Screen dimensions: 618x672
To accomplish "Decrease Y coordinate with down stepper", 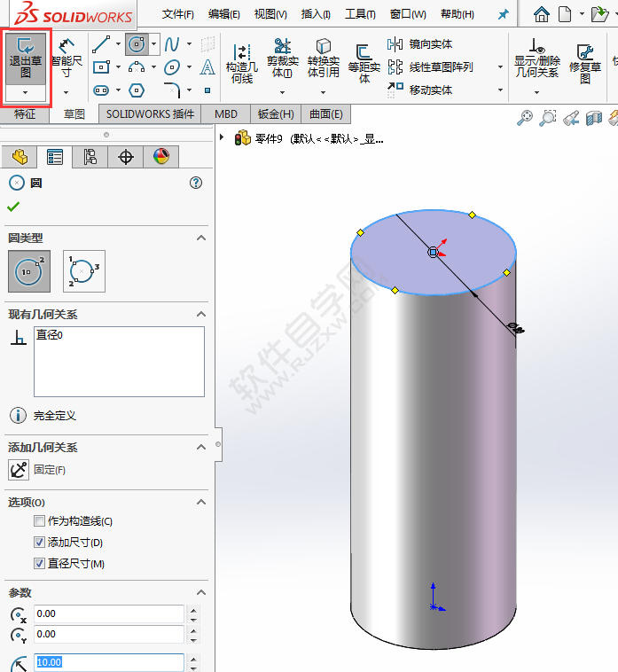I will tap(193, 640).
